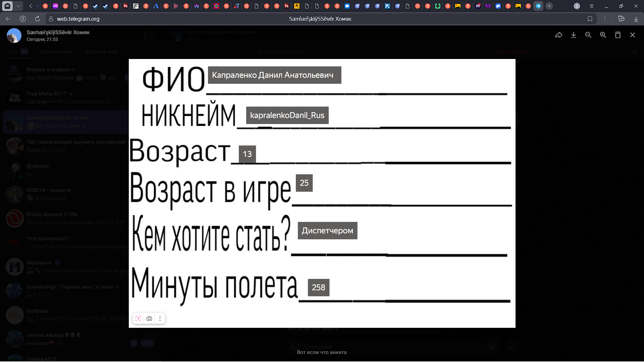Switch to the active Telegram browser tab

538,6
